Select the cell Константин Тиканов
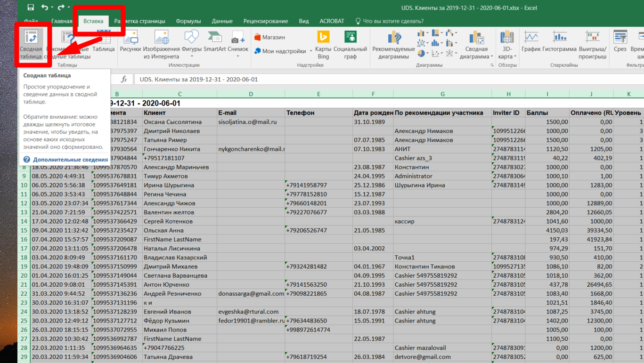 [442, 266]
